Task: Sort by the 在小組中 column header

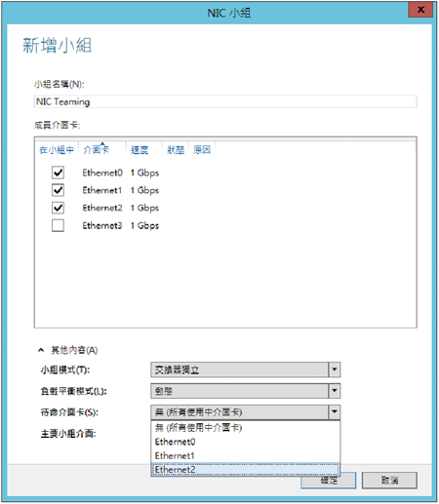Action: pos(57,150)
